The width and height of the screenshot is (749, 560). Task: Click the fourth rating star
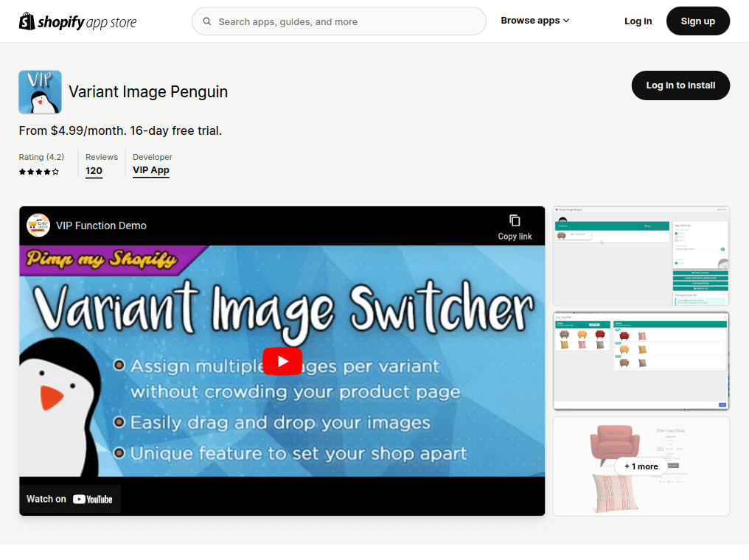(x=47, y=171)
